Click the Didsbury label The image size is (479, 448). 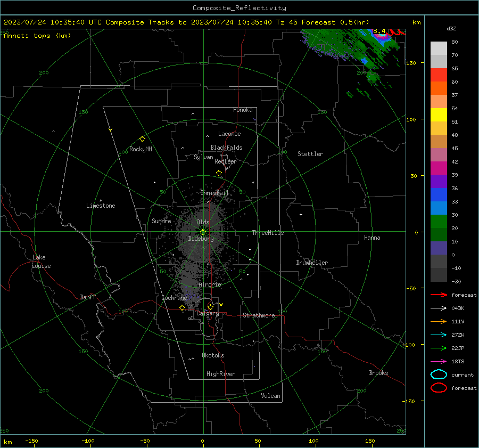tap(201, 239)
